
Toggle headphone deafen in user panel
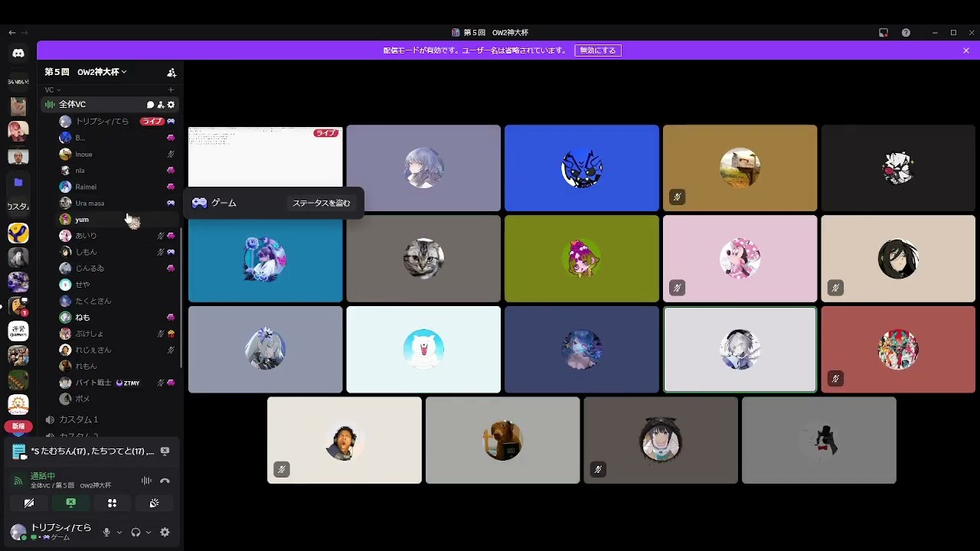pos(136,532)
